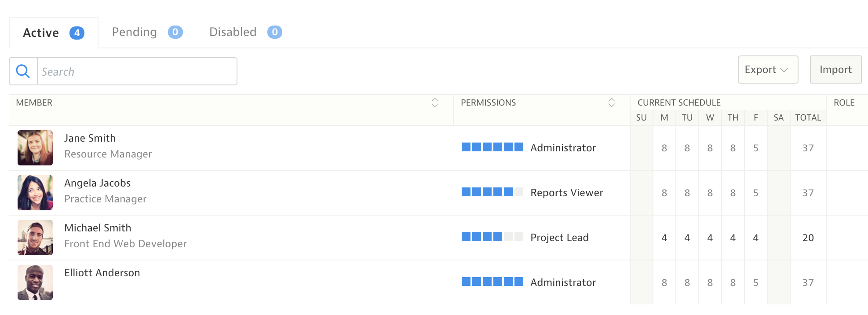Open the Disabled members tab
868x315 pixels.
[233, 32]
